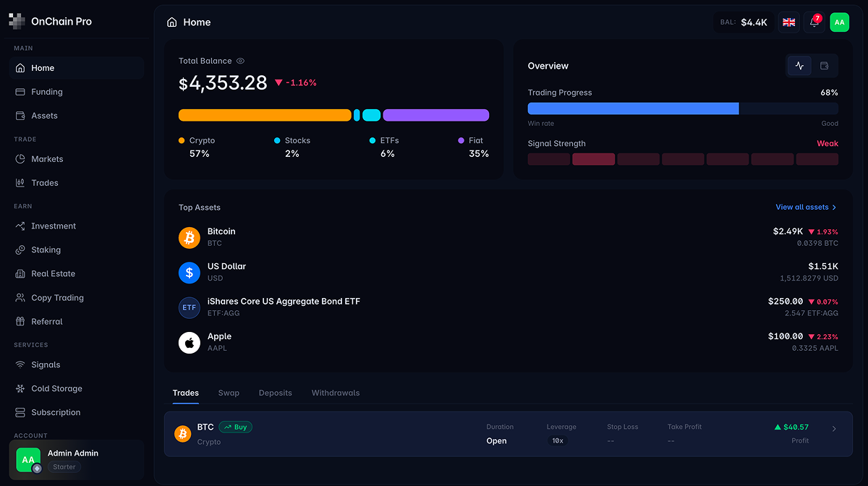Image resolution: width=868 pixels, height=486 pixels.
Task: Click the Real Estate building icon
Action: pos(20,274)
